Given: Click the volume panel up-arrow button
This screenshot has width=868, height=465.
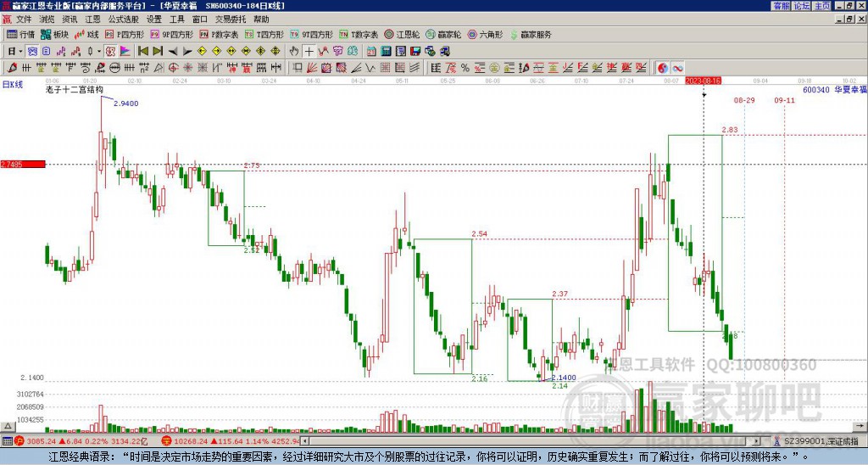Looking at the screenshot, I should point(7,426).
